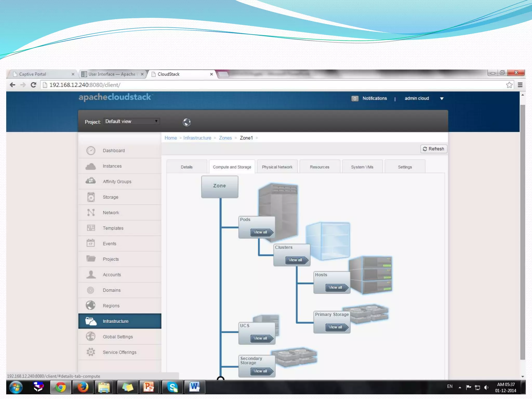Click the Service Offerings gear icon
This screenshot has width=532, height=399.
[x=91, y=352]
